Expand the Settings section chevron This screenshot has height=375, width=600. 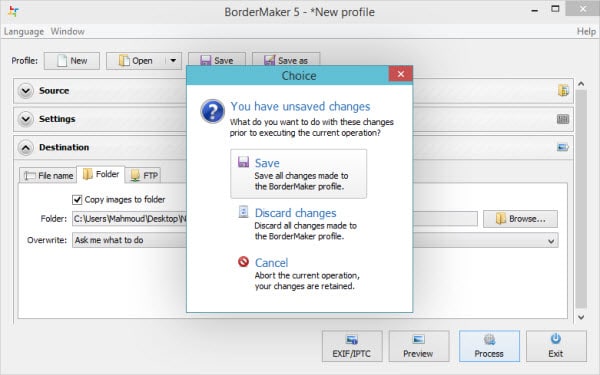click(26, 119)
